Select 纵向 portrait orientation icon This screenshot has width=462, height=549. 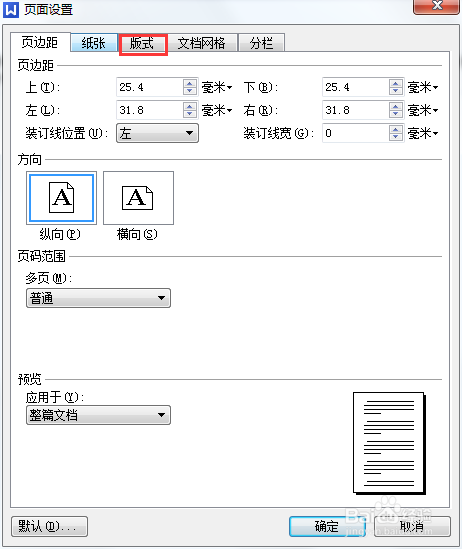coord(62,198)
